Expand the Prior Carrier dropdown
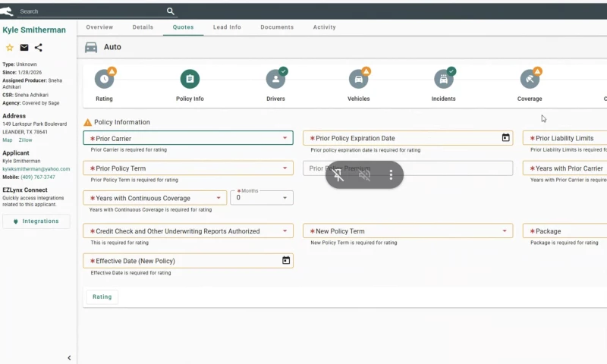This screenshot has height=364, width=607. click(x=285, y=139)
